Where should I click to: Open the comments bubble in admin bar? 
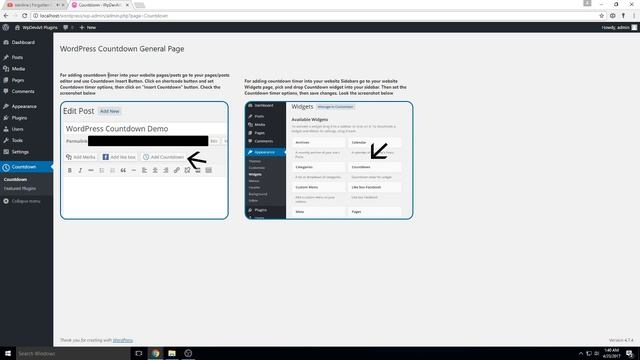point(68,27)
